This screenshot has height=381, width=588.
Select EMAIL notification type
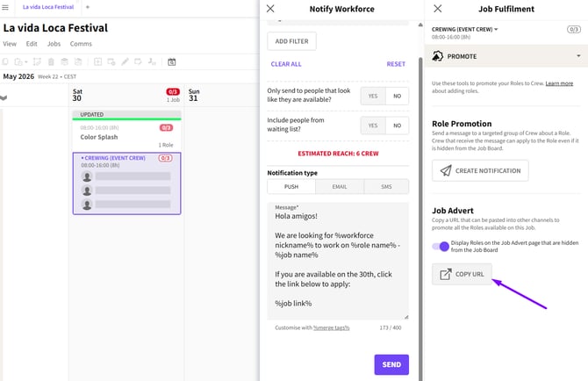(x=340, y=186)
